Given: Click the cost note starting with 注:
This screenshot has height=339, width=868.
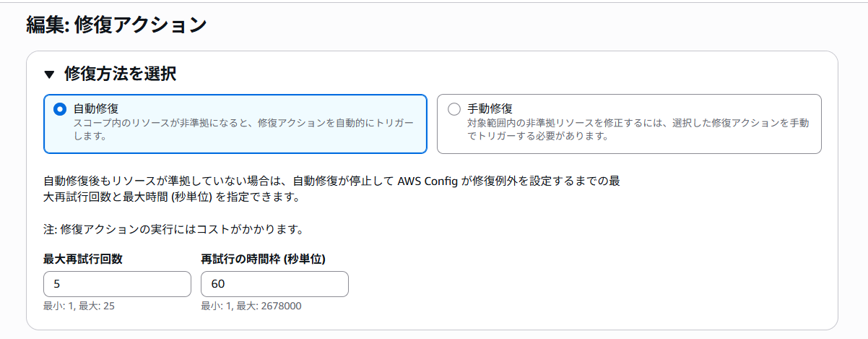Looking at the screenshot, I should 173,230.
